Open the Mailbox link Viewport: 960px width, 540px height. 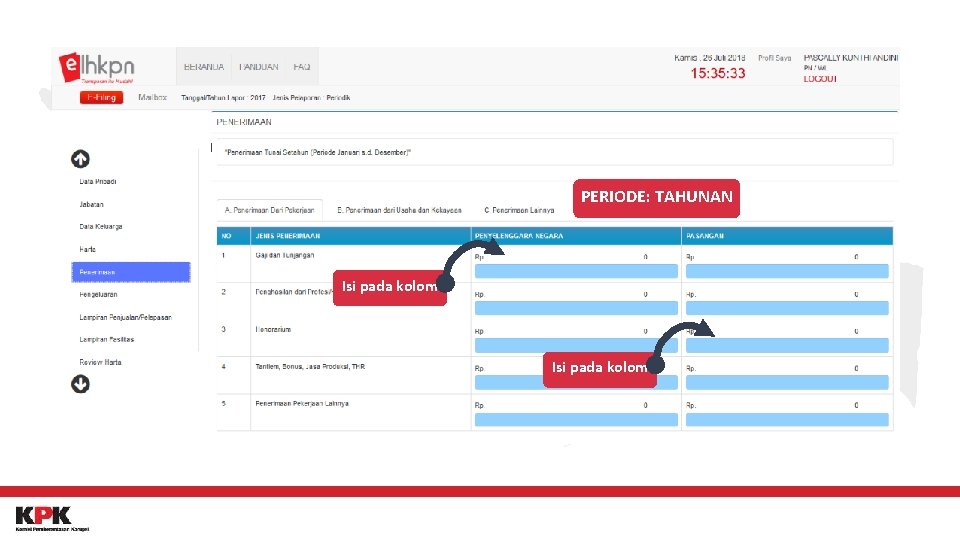[152, 97]
